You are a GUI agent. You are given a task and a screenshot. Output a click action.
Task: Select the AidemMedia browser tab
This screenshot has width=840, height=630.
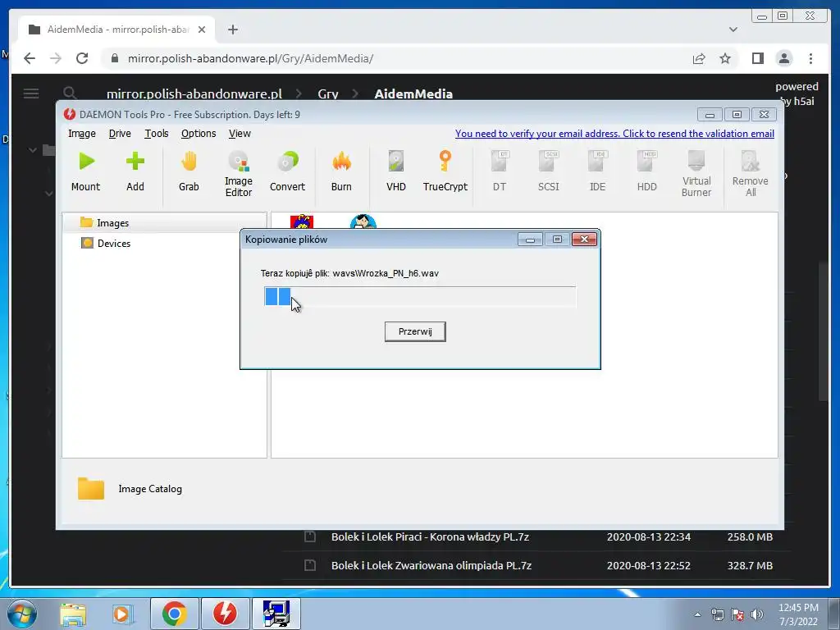pos(116,30)
